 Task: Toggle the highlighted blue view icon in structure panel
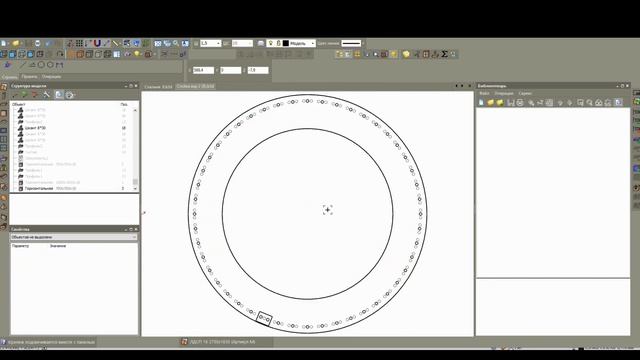[x=59, y=95]
